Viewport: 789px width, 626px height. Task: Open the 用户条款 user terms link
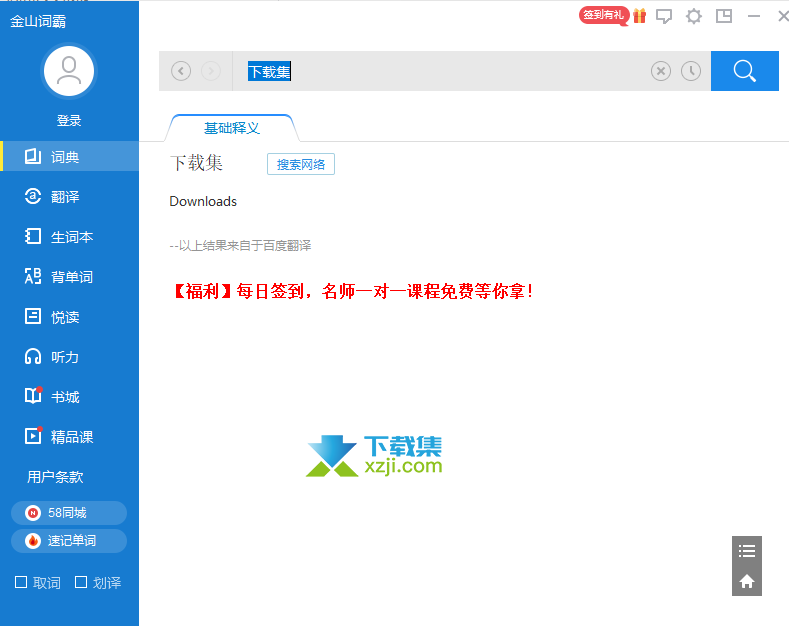click(55, 477)
